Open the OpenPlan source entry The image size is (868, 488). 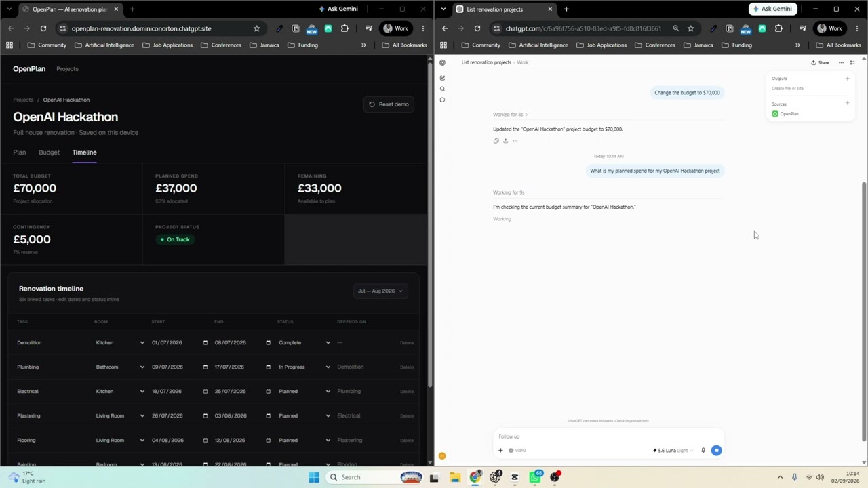tap(785, 114)
